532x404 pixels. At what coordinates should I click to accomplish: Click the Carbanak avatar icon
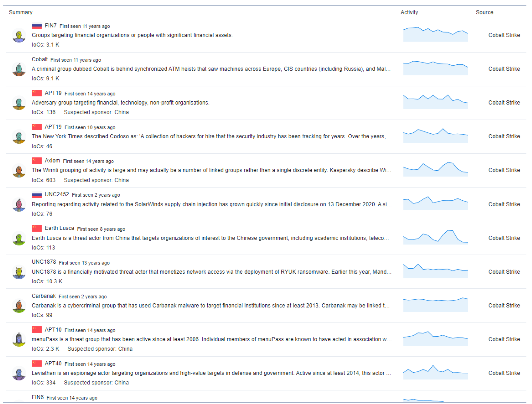(19, 306)
